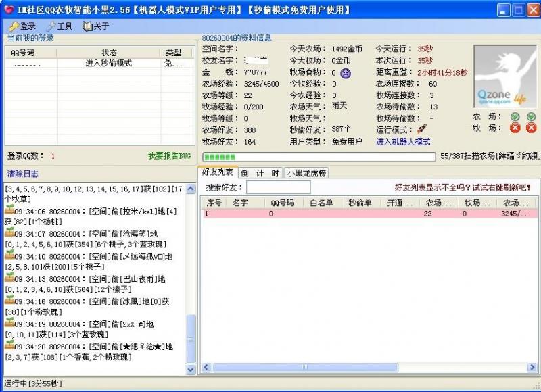The image size is (541, 392).
Task: Click the 进入机器人模式 link
Action: pos(403,142)
